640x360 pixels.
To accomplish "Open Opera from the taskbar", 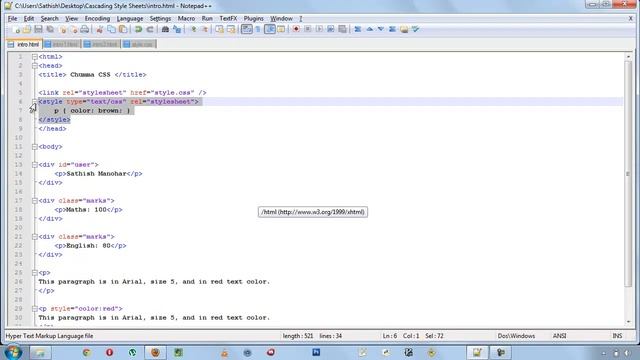I will click(109, 352).
